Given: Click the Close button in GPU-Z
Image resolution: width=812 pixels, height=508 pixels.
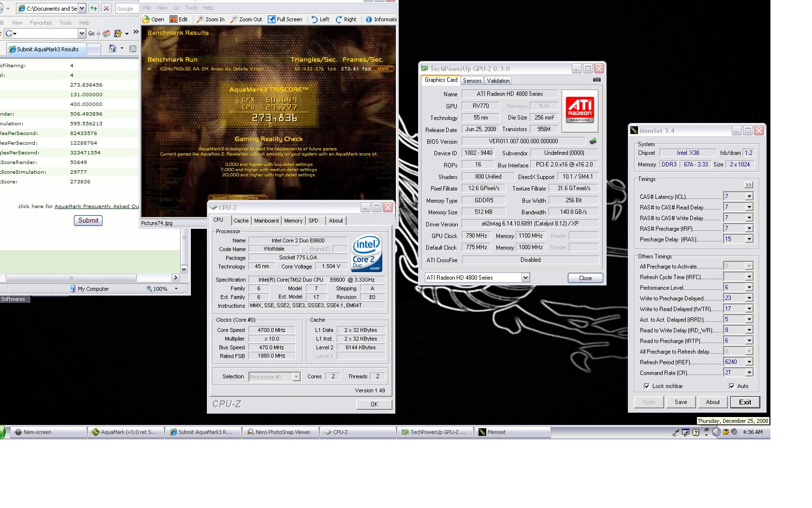Looking at the screenshot, I should [585, 278].
